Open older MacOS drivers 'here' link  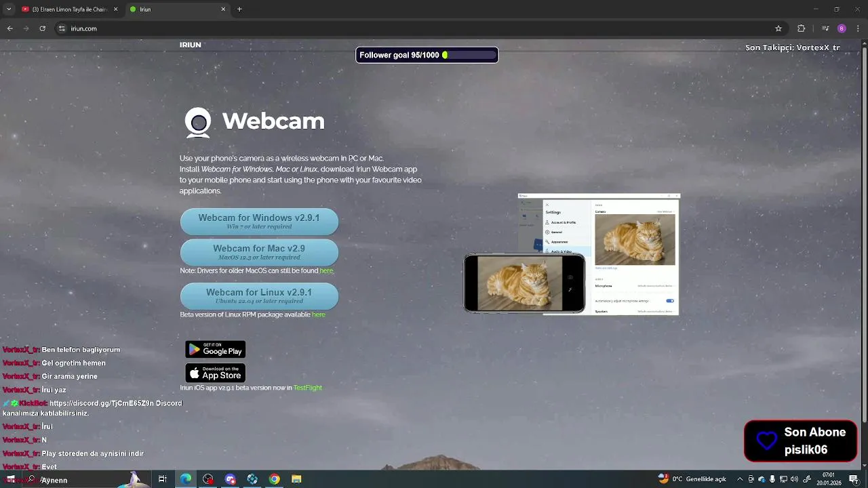[x=326, y=270]
